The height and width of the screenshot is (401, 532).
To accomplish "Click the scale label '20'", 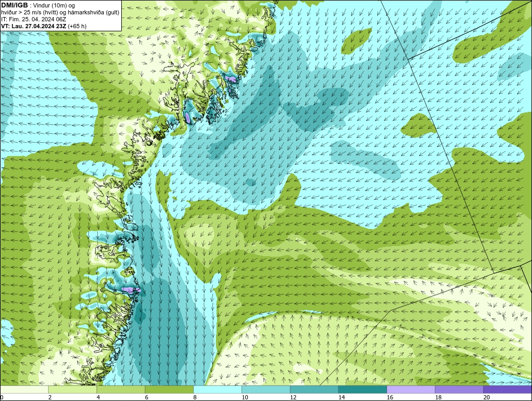I will 487,398.
